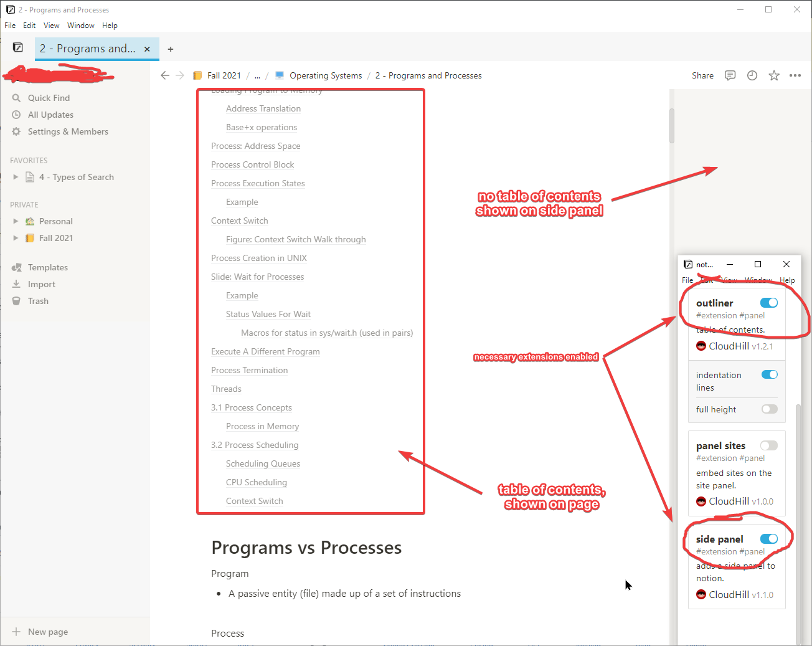Image resolution: width=812 pixels, height=646 pixels.
Task: Open the page options three-dot menu
Action: [795, 75]
